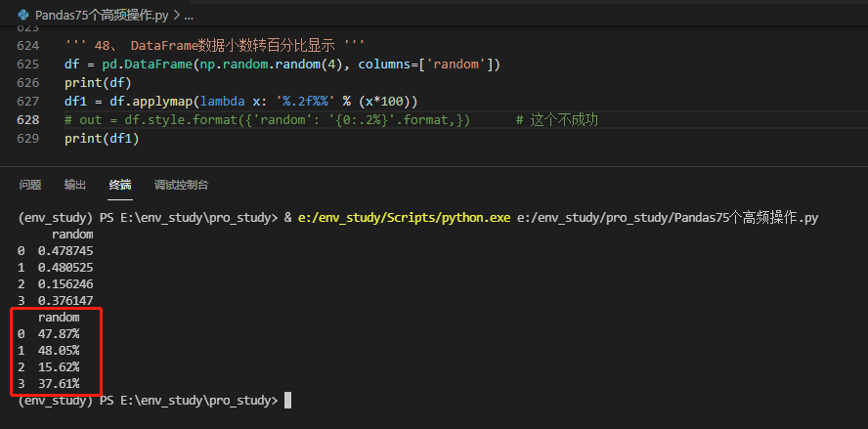Click terminal value 0.376147

(65, 301)
